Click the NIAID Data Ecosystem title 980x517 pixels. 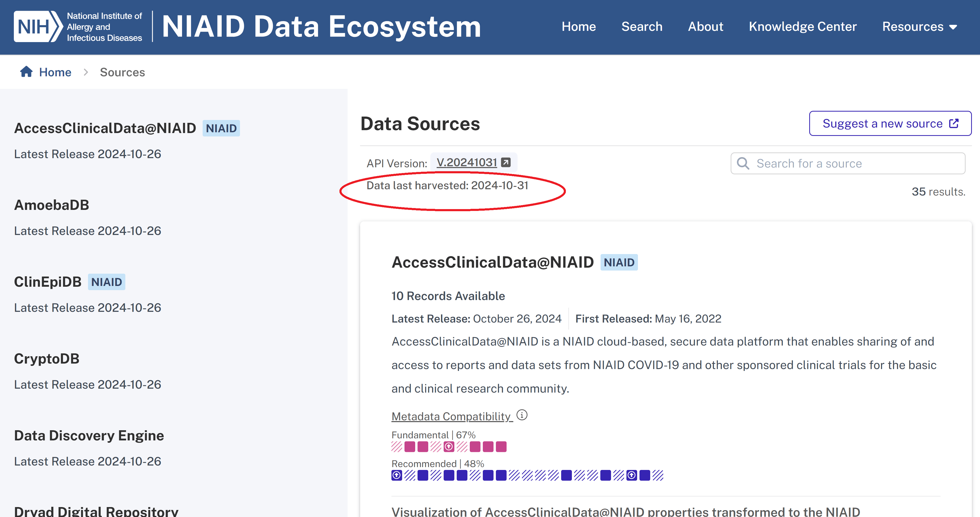click(x=321, y=27)
